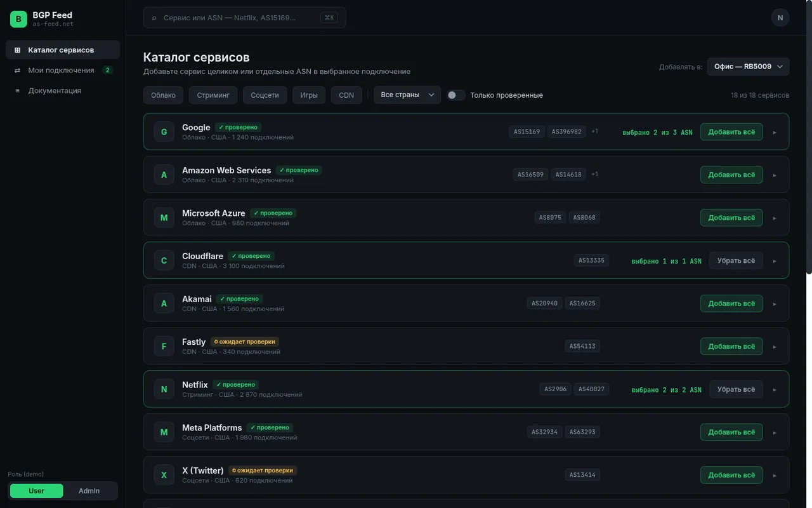Image resolution: width=812 pixels, height=508 pixels.
Task: Switch role to Admin
Action: click(x=89, y=491)
